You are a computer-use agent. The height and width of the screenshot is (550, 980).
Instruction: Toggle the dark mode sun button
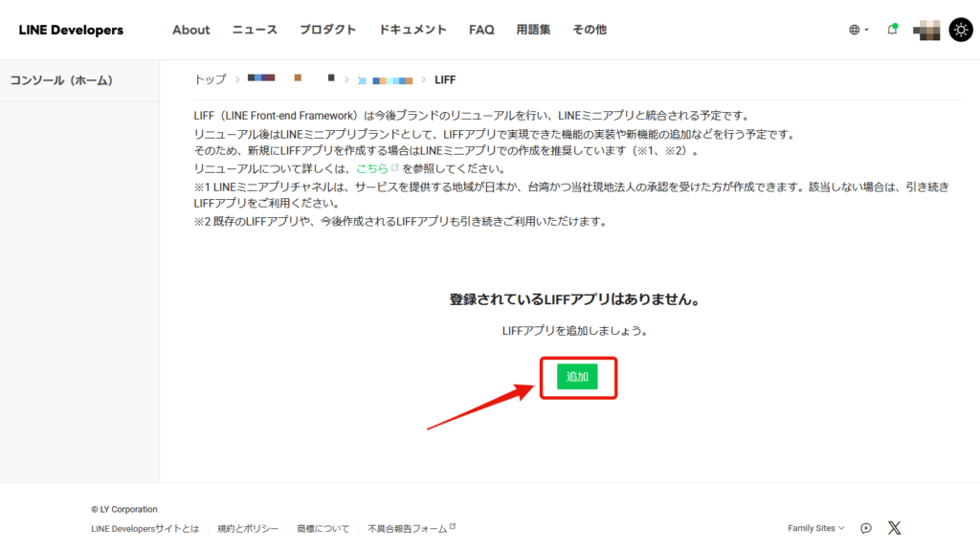pos(961,30)
